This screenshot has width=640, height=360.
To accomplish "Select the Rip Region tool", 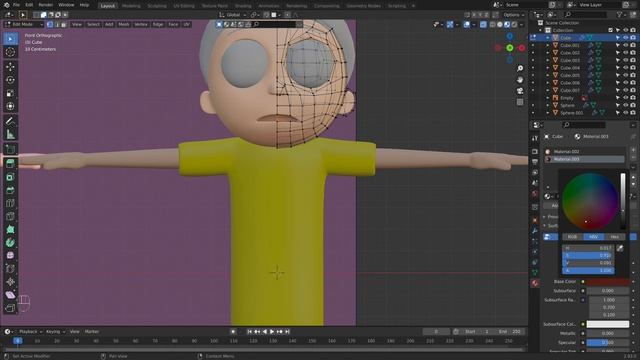I will coord(10,308).
